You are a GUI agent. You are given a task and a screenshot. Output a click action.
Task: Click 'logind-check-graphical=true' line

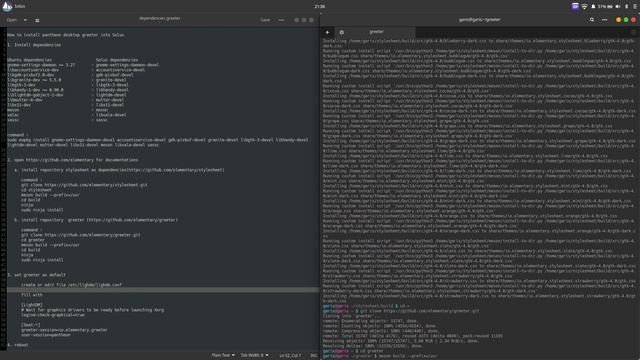pos(53,315)
